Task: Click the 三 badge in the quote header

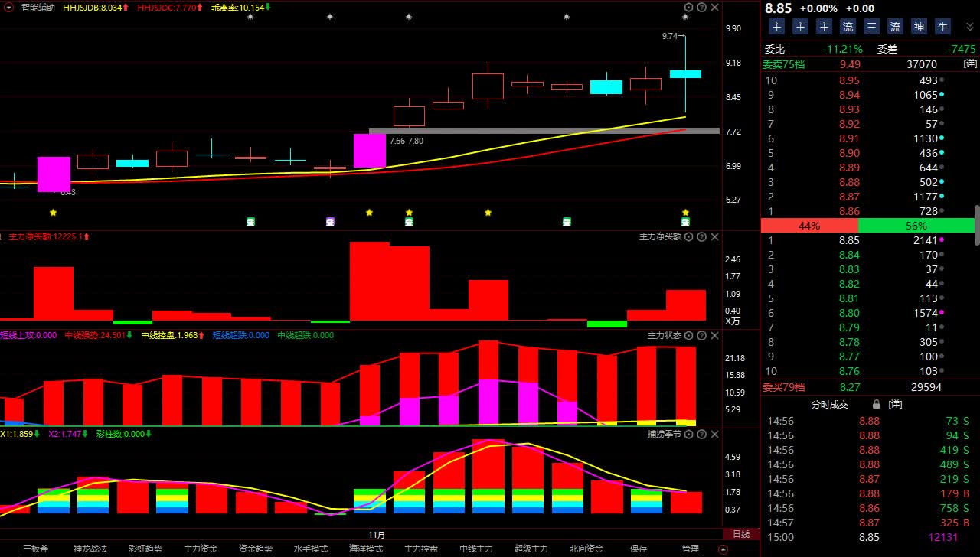Action: point(871,27)
